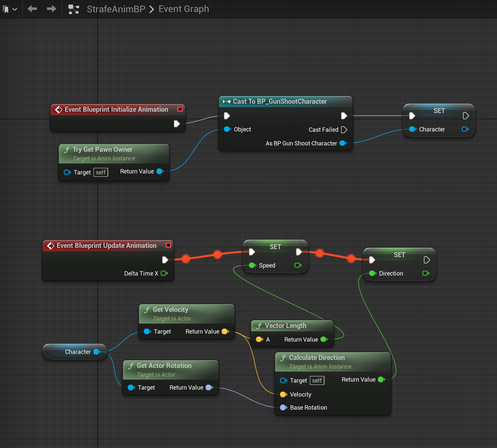497x448 pixels.
Task: Click the output value pin of SET Character
Action: tap(465, 129)
